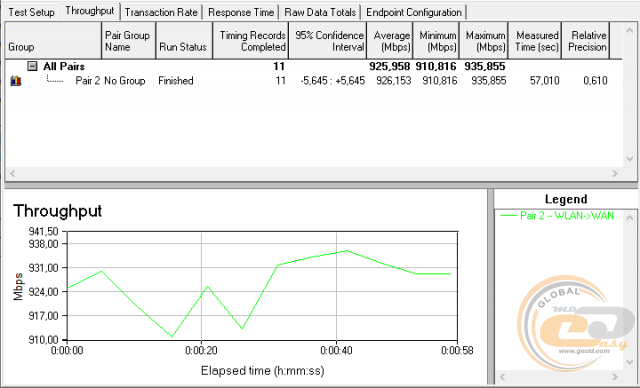The height and width of the screenshot is (388, 640).
Task: Click the Run Status column header
Action: [x=184, y=41]
